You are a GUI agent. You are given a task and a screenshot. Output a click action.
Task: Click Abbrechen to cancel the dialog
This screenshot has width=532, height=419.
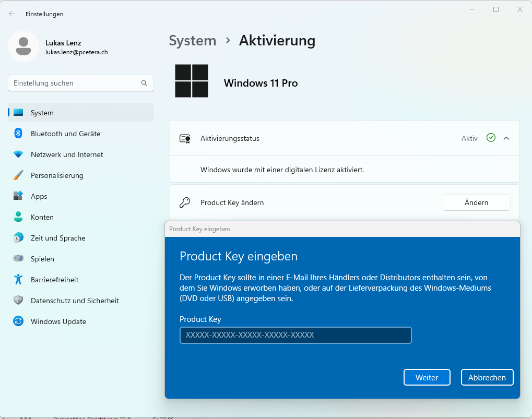pos(487,377)
